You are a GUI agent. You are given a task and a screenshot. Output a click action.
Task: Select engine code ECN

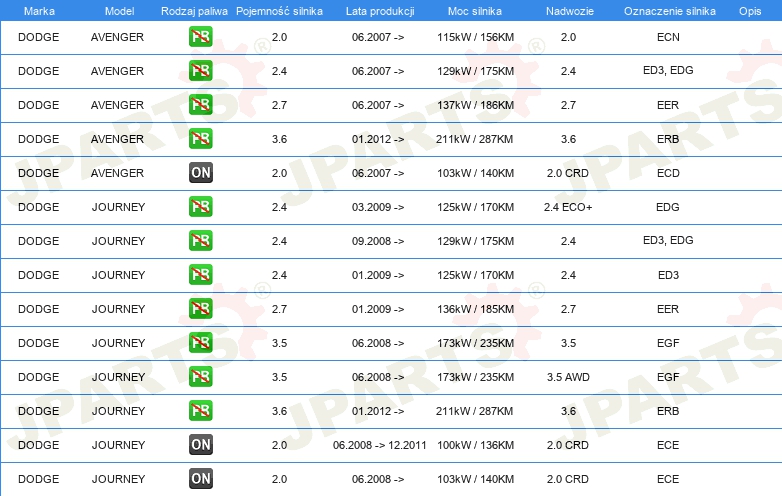tap(668, 37)
